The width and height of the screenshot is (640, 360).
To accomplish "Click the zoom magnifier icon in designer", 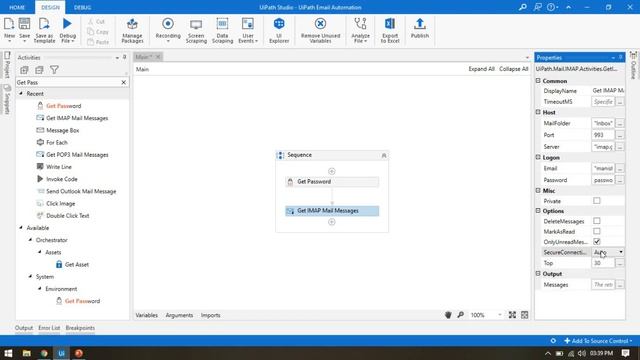I will tap(460, 315).
